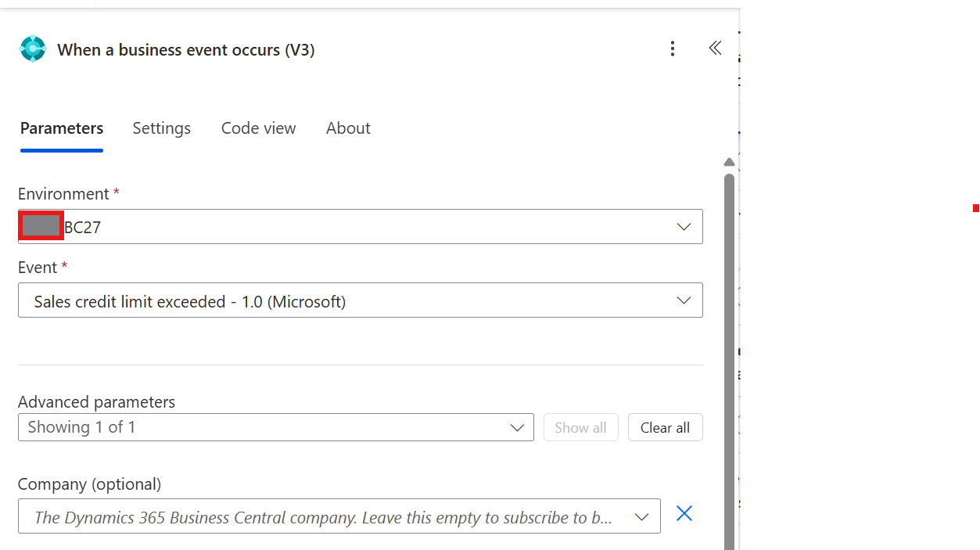Click the Clear all button
Viewport: 980px width, 550px height.
tap(666, 427)
